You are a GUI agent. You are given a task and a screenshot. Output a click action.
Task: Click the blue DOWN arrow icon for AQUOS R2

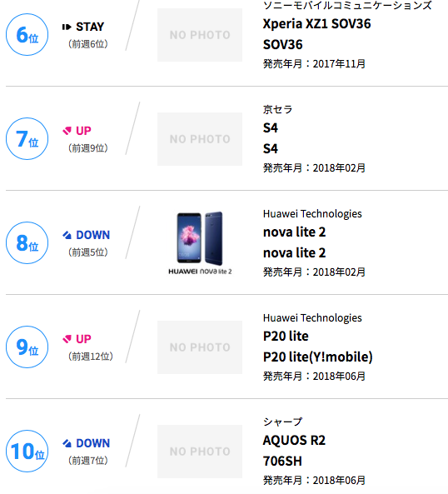tap(67, 443)
